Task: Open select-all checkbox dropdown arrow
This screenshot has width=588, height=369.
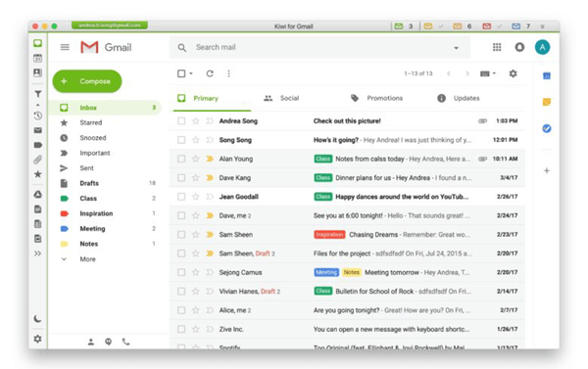Action: click(x=191, y=73)
